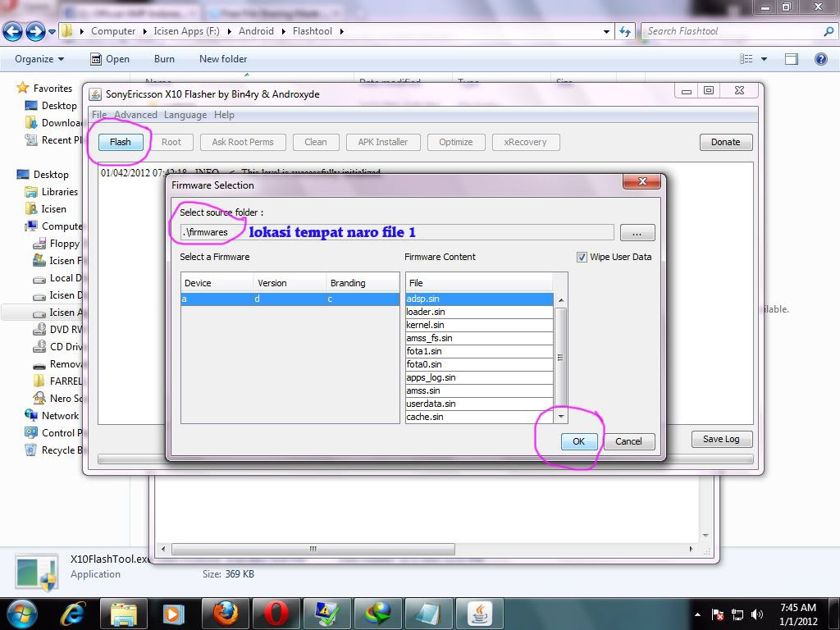The width and height of the screenshot is (840, 630).
Task: Select cache.sin in Firmware Content
Action: pyautogui.click(x=479, y=417)
